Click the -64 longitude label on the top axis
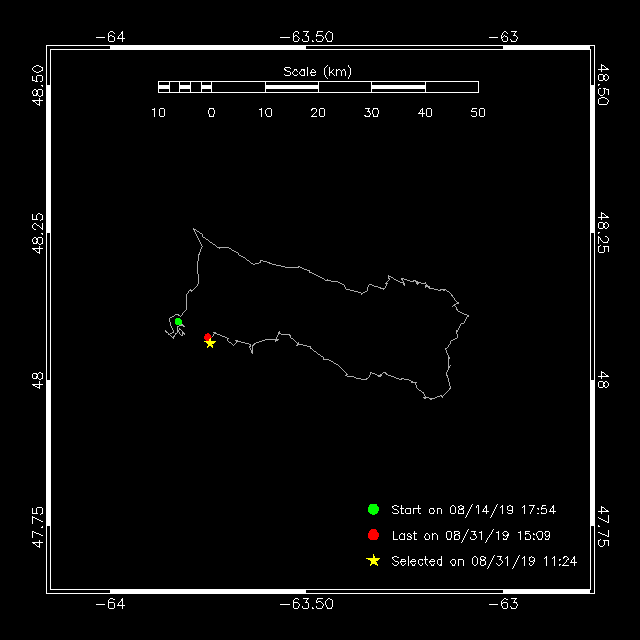The width and height of the screenshot is (640, 640). tap(109, 37)
